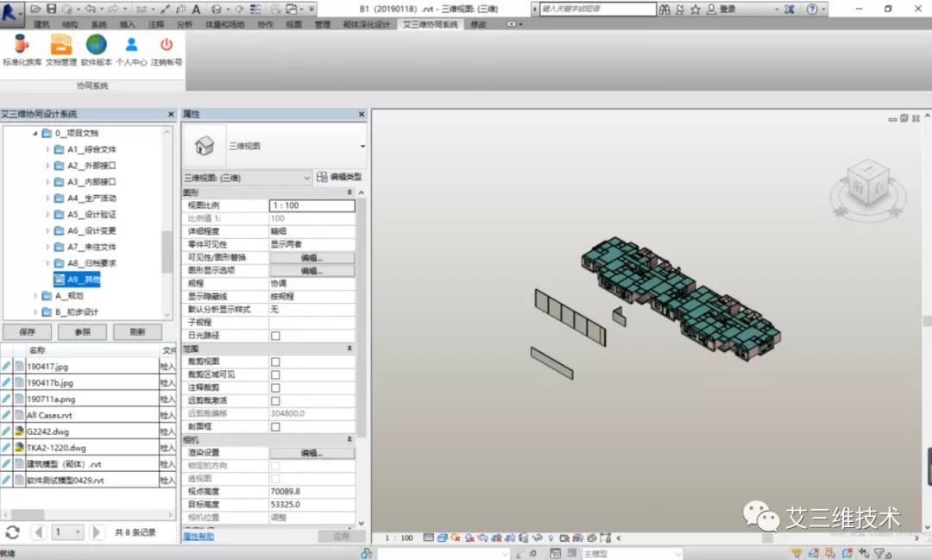Open the 属性帮助 link
Image resolution: width=932 pixels, height=560 pixels.
coord(198,536)
